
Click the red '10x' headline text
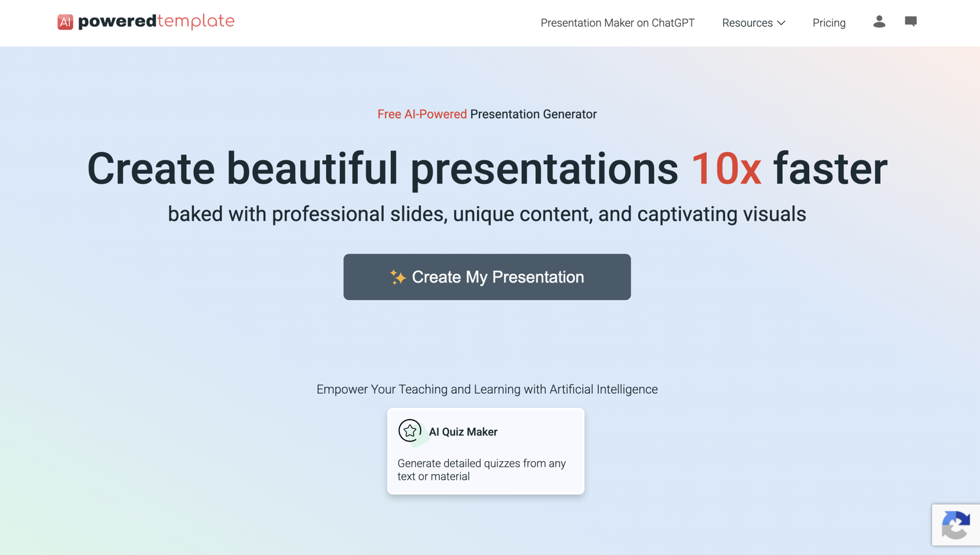click(x=726, y=169)
